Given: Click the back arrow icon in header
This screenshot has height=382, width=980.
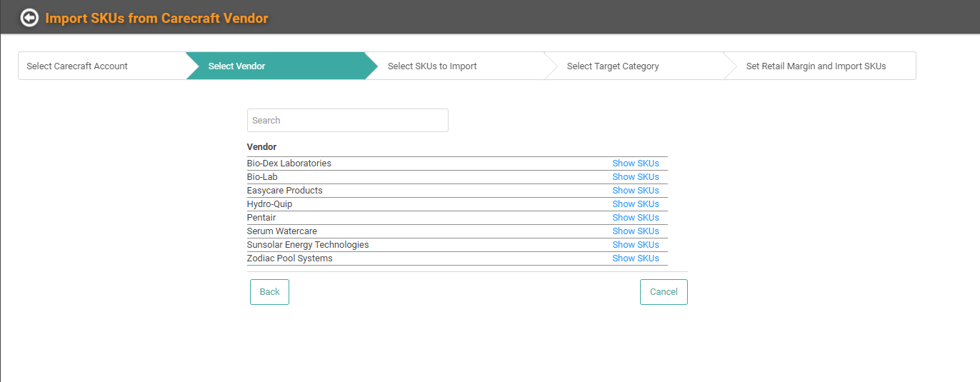Looking at the screenshot, I should [x=29, y=18].
